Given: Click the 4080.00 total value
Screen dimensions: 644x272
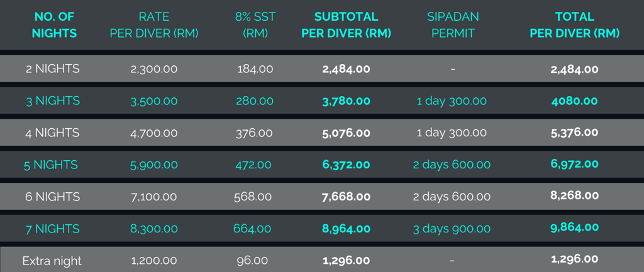Looking at the screenshot, I should (x=574, y=101).
